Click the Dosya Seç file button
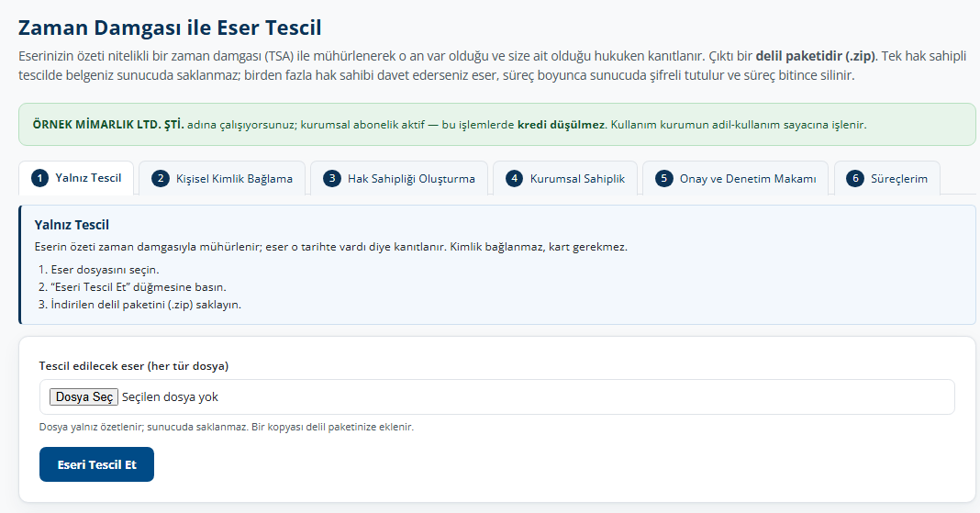Image resolution: width=980 pixels, height=513 pixels. click(84, 396)
